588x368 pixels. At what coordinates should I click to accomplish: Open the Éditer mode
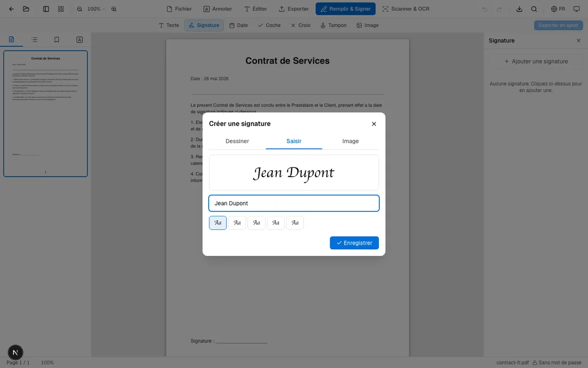pyautogui.click(x=255, y=9)
